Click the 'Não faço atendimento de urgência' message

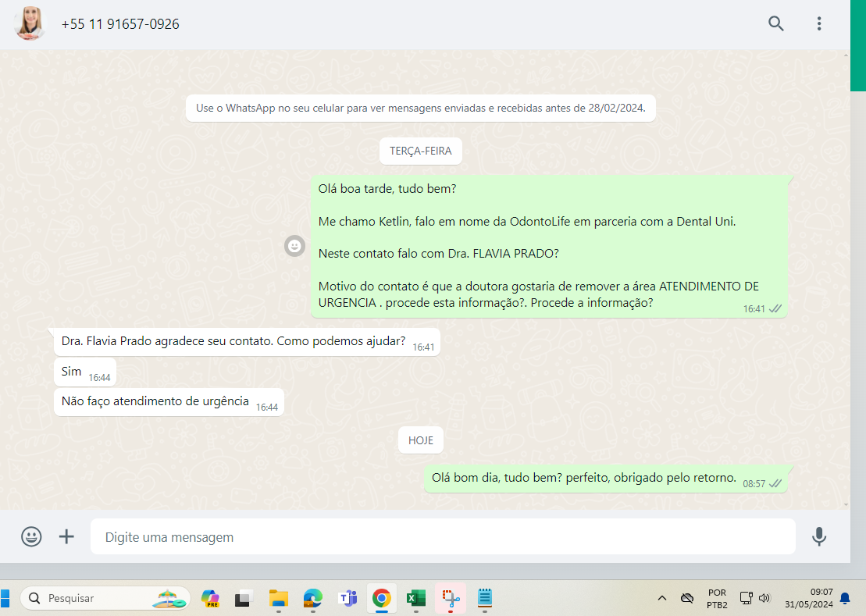click(x=169, y=402)
